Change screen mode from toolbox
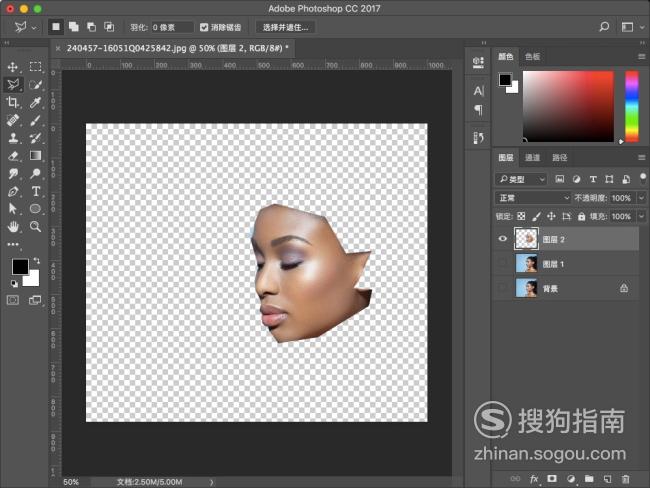Screen dimensions: 650x488 [35, 300]
